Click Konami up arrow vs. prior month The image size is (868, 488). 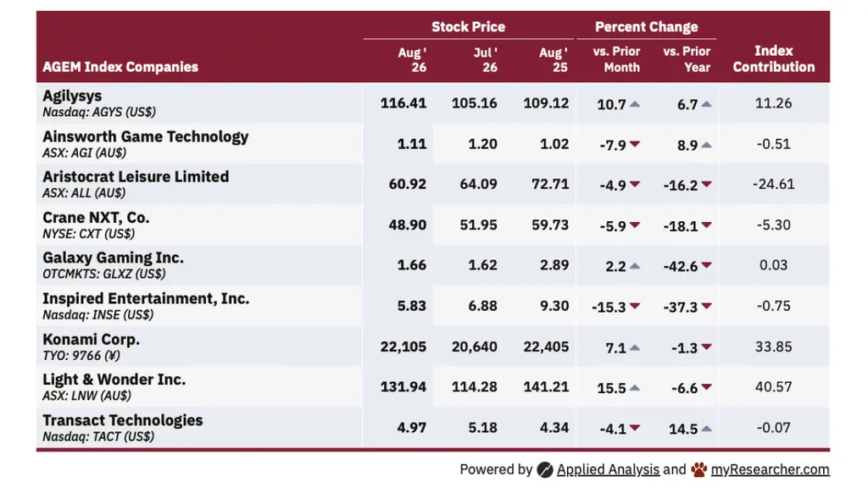click(x=635, y=347)
